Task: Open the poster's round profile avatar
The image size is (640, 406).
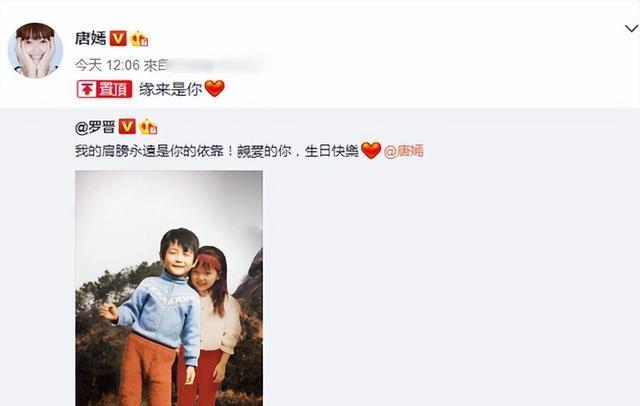Action: (x=36, y=50)
